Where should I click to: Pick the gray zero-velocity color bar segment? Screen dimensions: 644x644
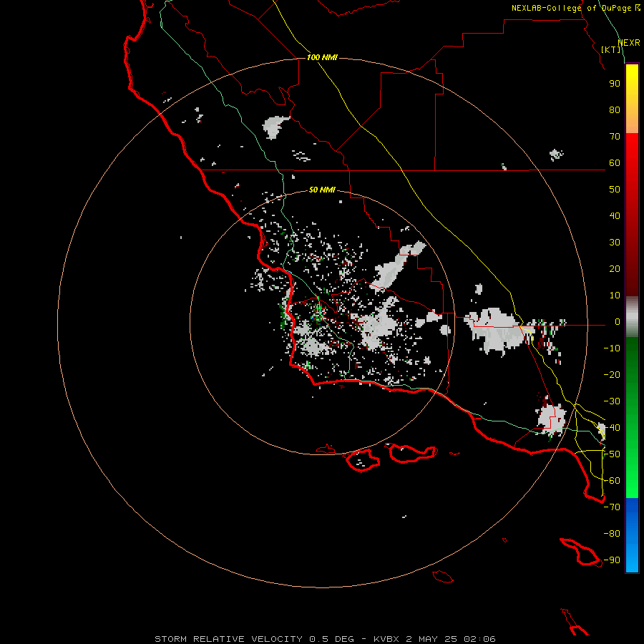(632, 317)
